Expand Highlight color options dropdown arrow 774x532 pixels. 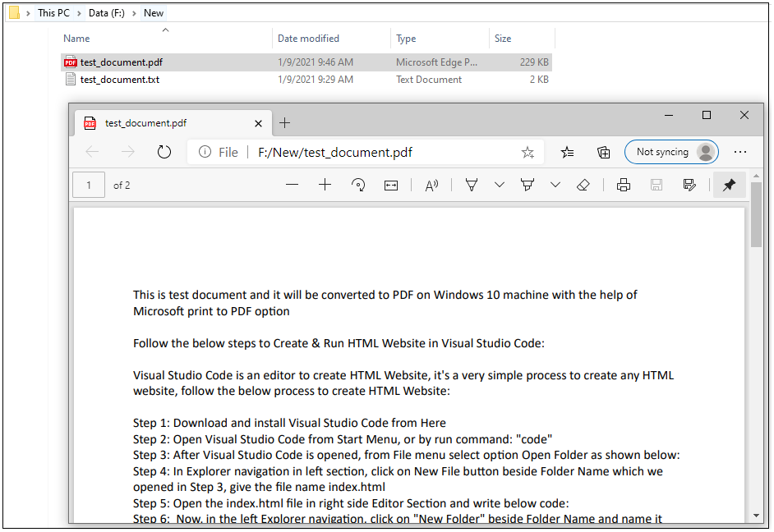pos(555,185)
